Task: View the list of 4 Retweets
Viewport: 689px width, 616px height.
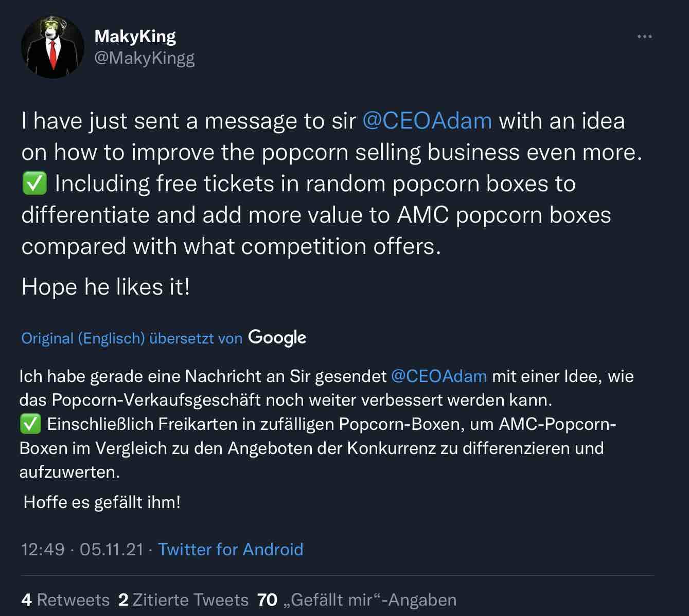Action: click(x=65, y=600)
